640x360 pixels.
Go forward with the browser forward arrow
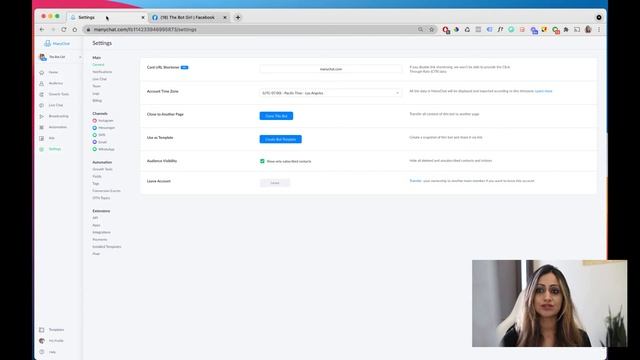tap(53, 29)
